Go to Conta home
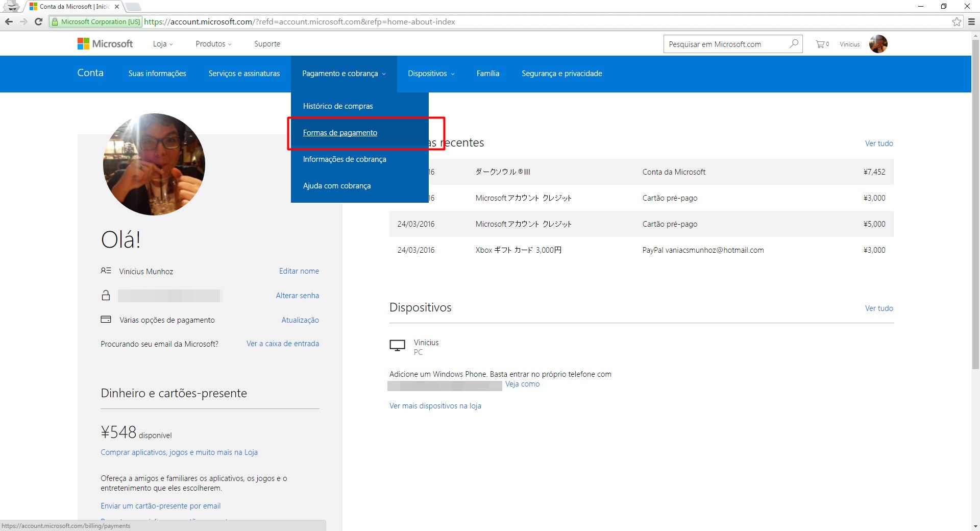 90,73
